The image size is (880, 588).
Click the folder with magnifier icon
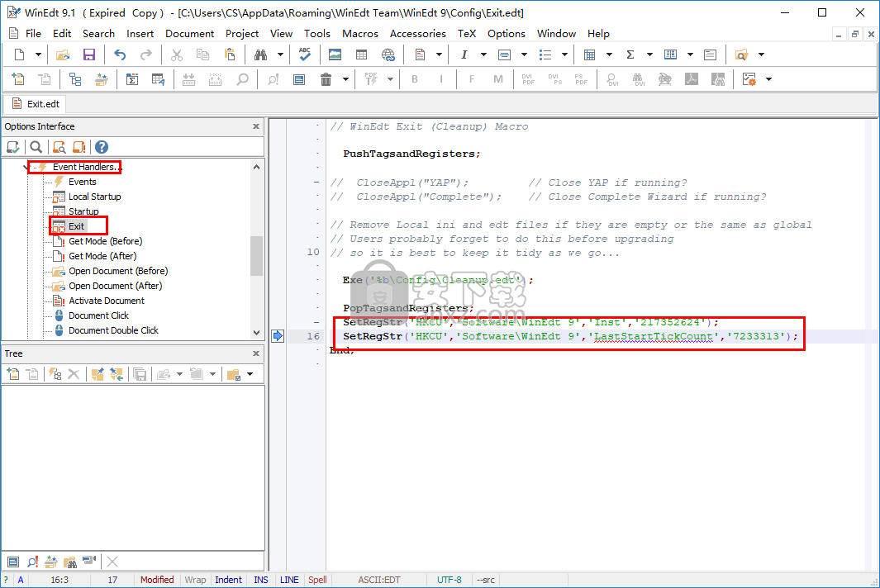[x=741, y=55]
